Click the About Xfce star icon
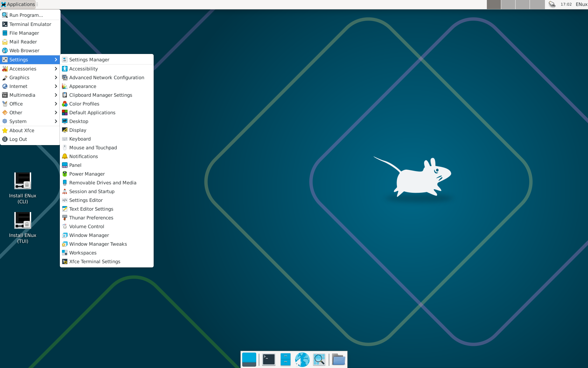588x368 pixels. click(x=5, y=130)
